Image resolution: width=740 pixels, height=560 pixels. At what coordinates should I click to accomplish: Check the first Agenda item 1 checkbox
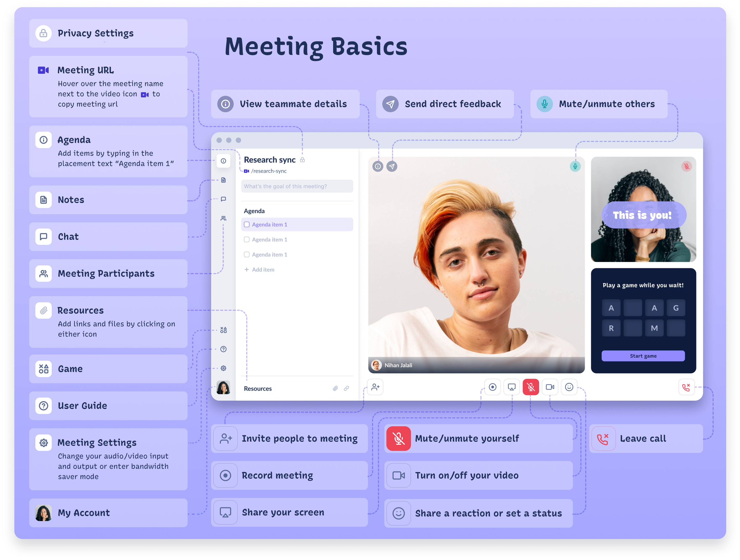(x=246, y=224)
